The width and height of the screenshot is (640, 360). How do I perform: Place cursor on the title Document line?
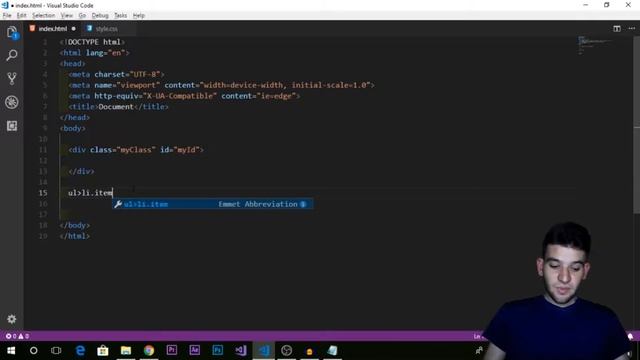click(x=118, y=107)
